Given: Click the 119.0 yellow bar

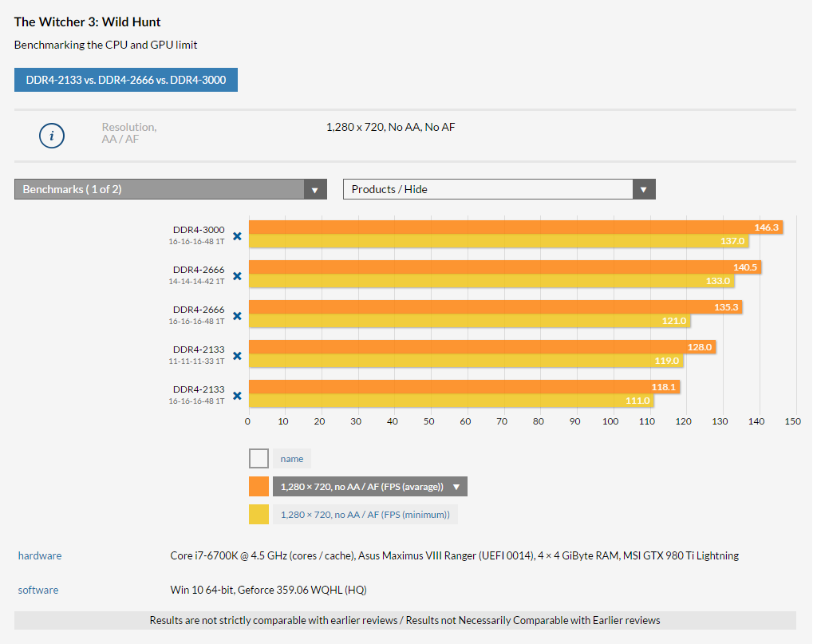Looking at the screenshot, I should click(466, 361).
